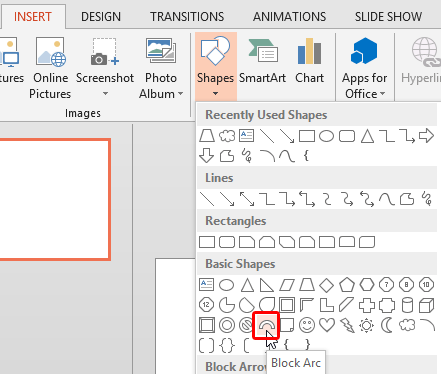Select the Decagon shape labeled 10
This screenshot has height=374, width=441.
[427, 285]
